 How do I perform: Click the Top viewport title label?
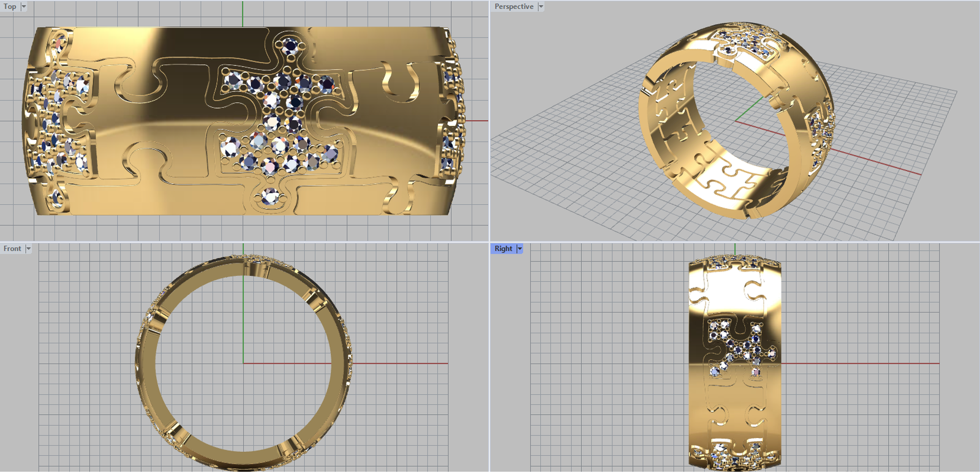10,7
